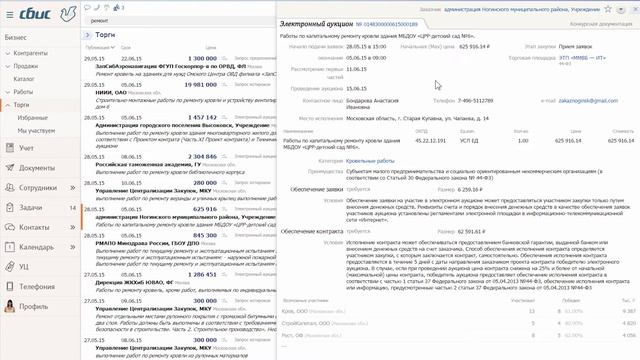The image size is (640, 360).
Task: Open the hamburger menu beside the СБИС logo
Action: pos(9,15)
